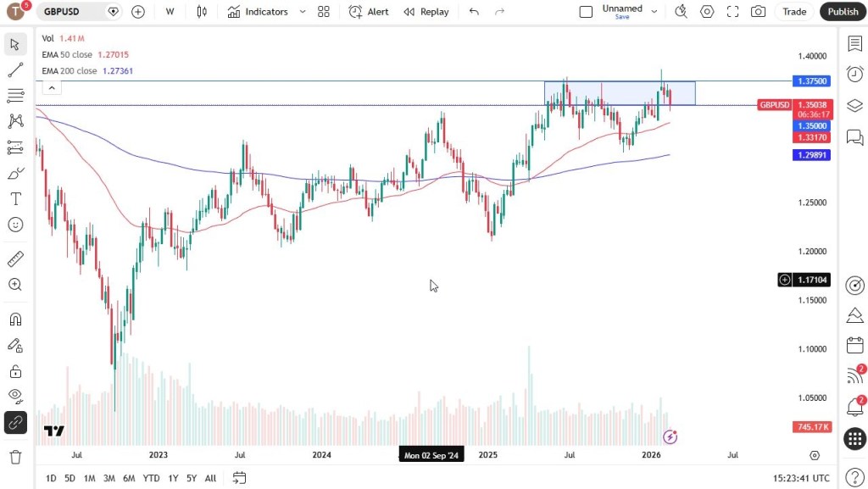Viewport: 868px width, 489px height.
Task: Click the trash icon to remove drawings
Action: (x=15, y=457)
